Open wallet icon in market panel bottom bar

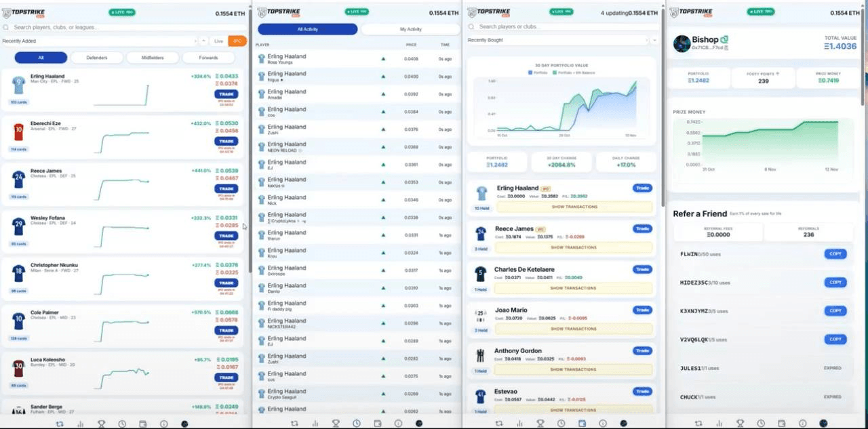point(143,424)
